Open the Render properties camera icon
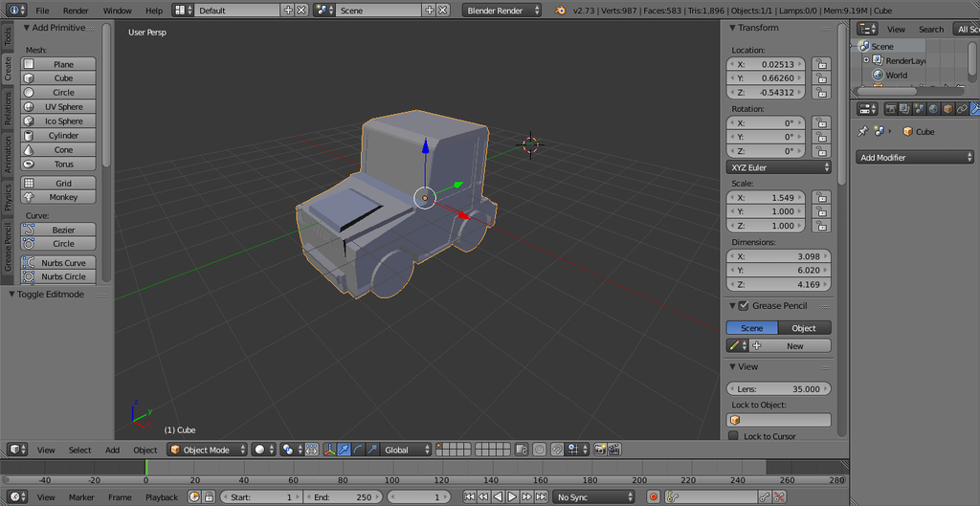The width and height of the screenshot is (980, 506). (890, 109)
